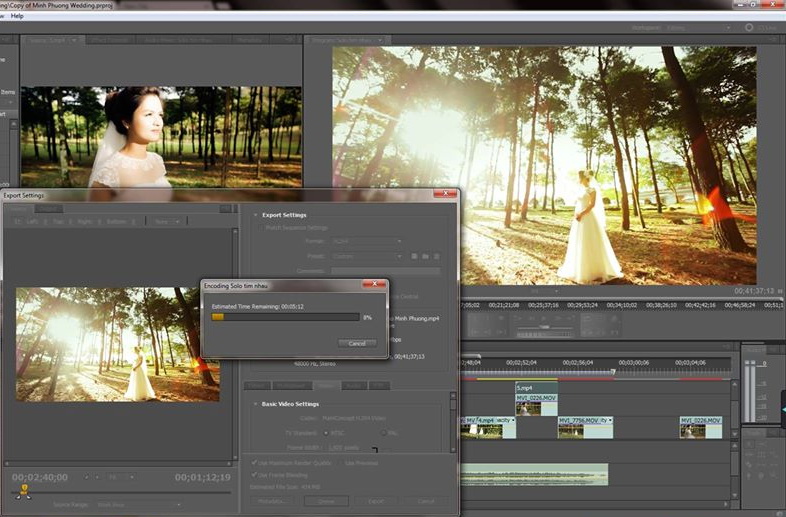Select the 5.mp4 clip on the timeline
Image resolution: width=786 pixels, height=517 pixels.
point(536,388)
